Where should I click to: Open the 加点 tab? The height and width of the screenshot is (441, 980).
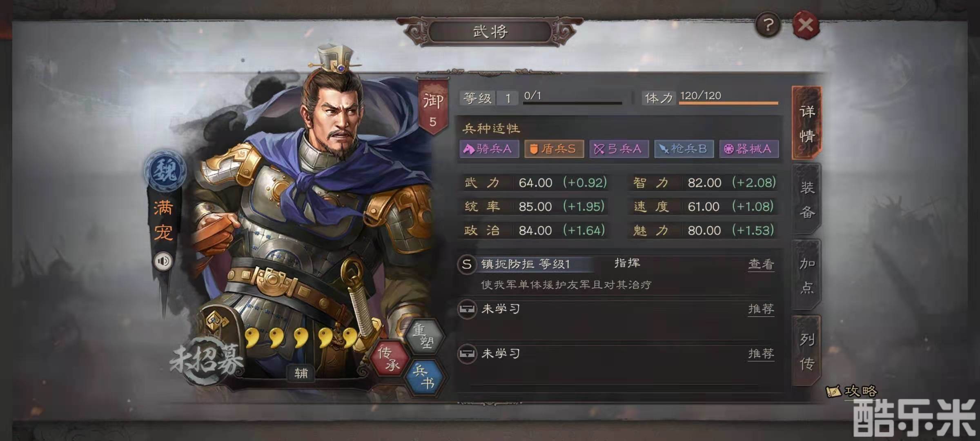tap(807, 275)
